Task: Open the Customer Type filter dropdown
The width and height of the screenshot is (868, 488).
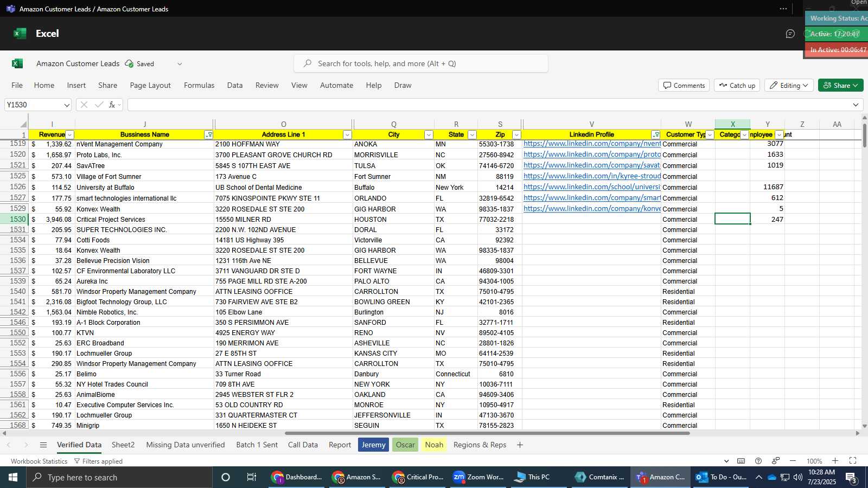Action: 710,134
